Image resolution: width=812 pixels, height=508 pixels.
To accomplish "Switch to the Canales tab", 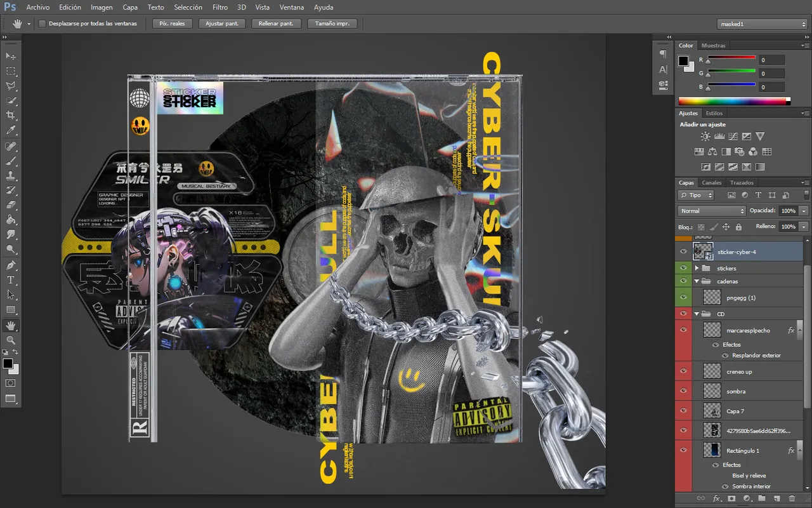I will (712, 183).
